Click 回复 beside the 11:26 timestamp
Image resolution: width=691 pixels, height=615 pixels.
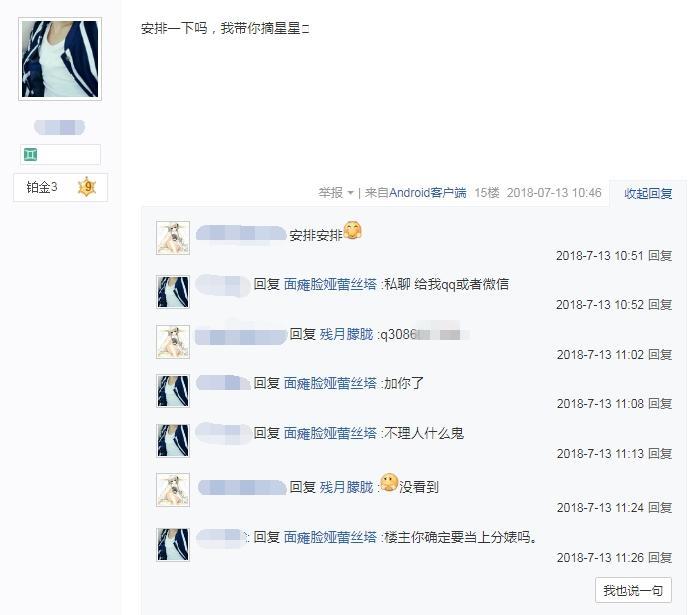[660, 557]
